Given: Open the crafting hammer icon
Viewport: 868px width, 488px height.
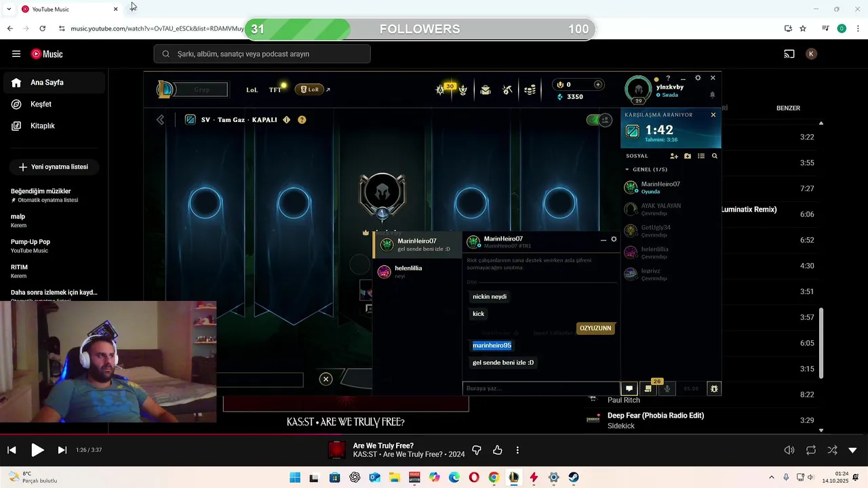Looking at the screenshot, I should click(507, 89).
